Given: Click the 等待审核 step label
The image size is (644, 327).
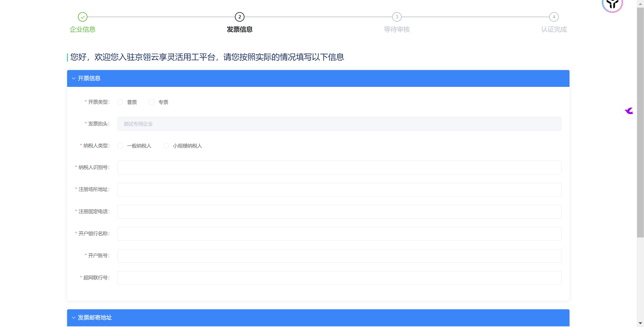Looking at the screenshot, I should point(397,30).
